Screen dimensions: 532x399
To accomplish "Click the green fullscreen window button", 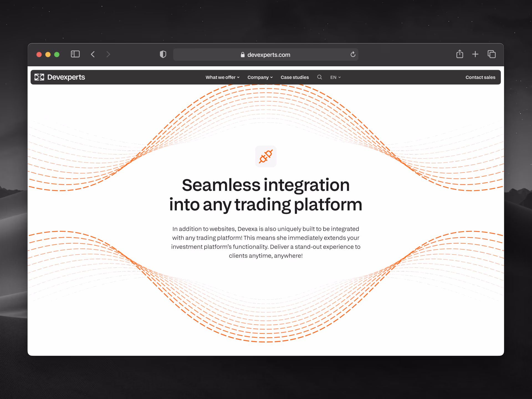I will pos(57,55).
